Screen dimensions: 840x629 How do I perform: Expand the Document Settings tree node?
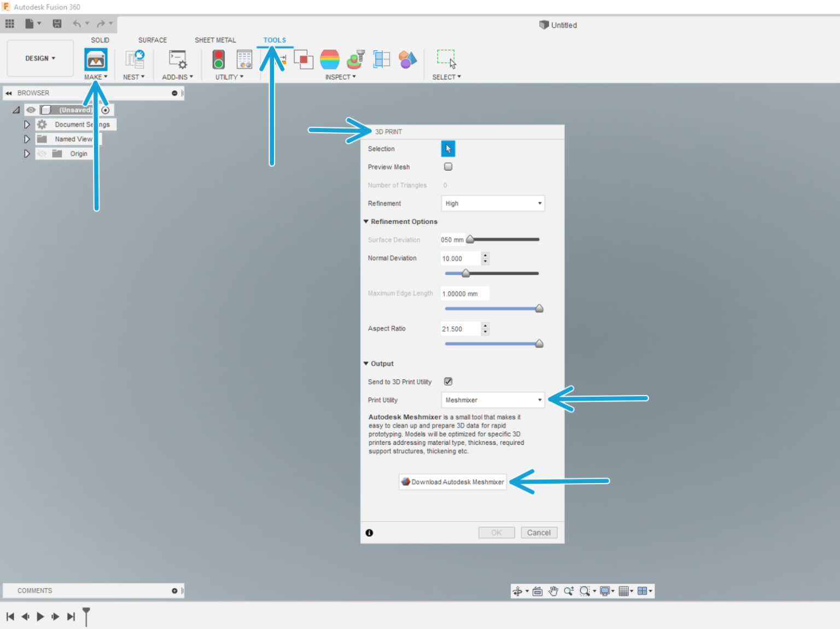pyautogui.click(x=26, y=125)
